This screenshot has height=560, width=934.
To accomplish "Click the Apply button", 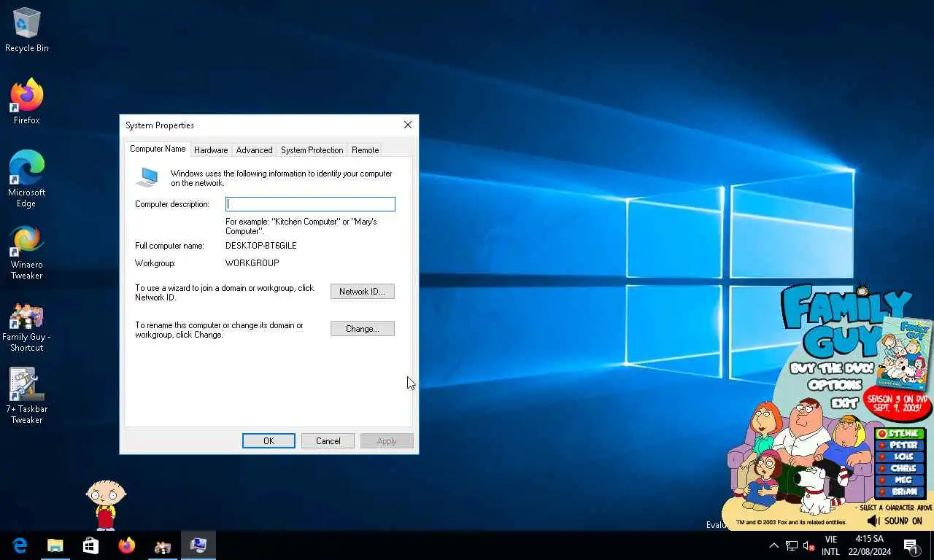I will pyautogui.click(x=387, y=441).
